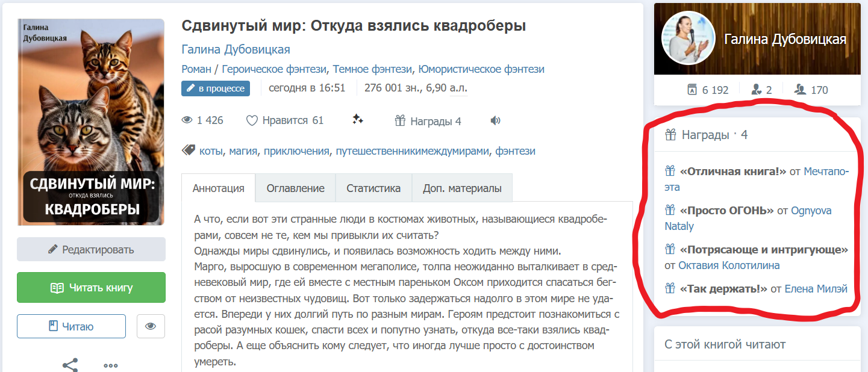The height and width of the screenshot is (372, 868).
Task: Click the author stat icon showing 2
Action: point(757,90)
